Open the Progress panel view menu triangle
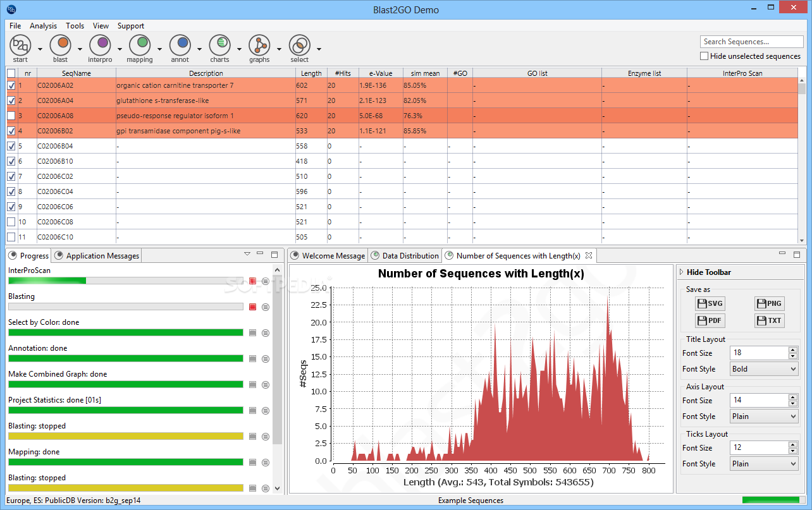The height and width of the screenshot is (510, 812). coord(247,253)
